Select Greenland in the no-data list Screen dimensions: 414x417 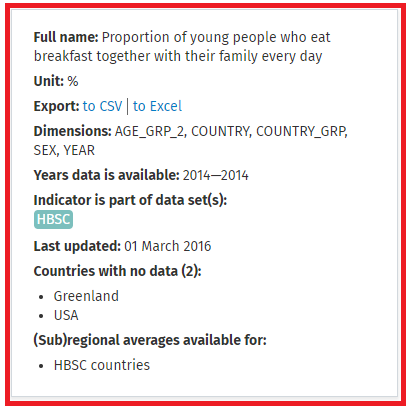[x=86, y=296]
